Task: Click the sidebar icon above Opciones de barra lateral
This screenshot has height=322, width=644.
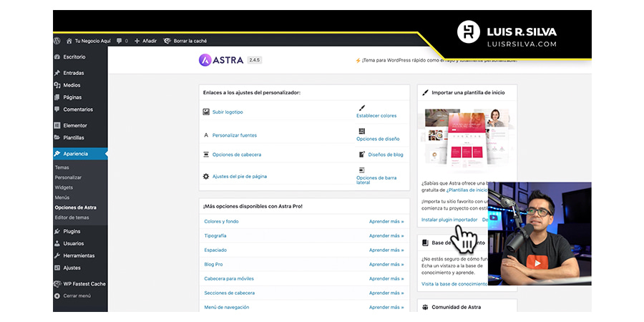Action: pyautogui.click(x=361, y=170)
